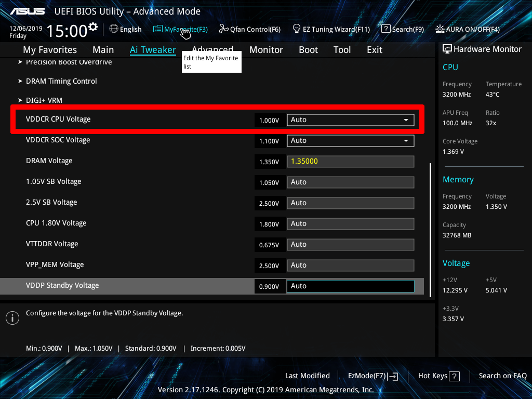Select the Ai Tweaker tab
The width and height of the screenshot is (532, 399).
click(x=153, y=50)
